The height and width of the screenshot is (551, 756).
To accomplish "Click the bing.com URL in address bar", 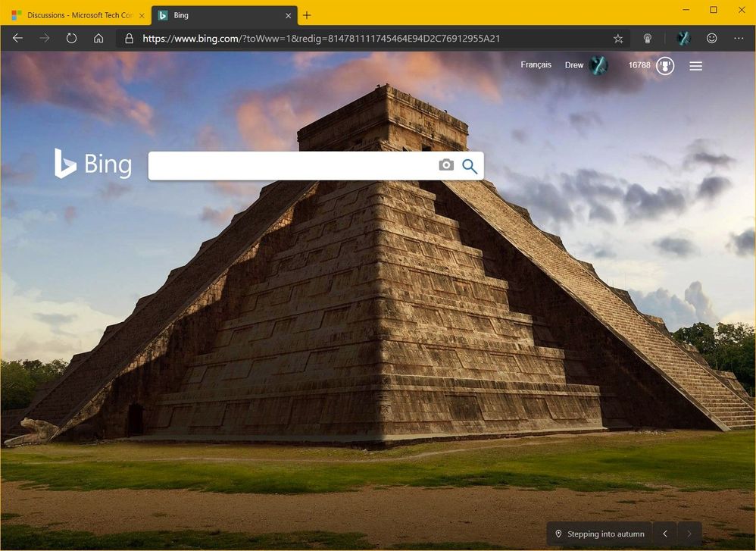I will point(321,39).
